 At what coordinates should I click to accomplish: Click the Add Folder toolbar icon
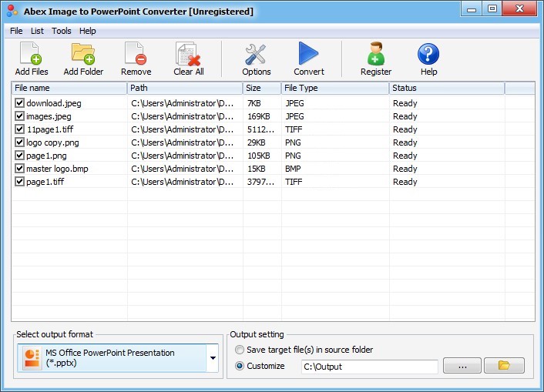click(82, 55)
